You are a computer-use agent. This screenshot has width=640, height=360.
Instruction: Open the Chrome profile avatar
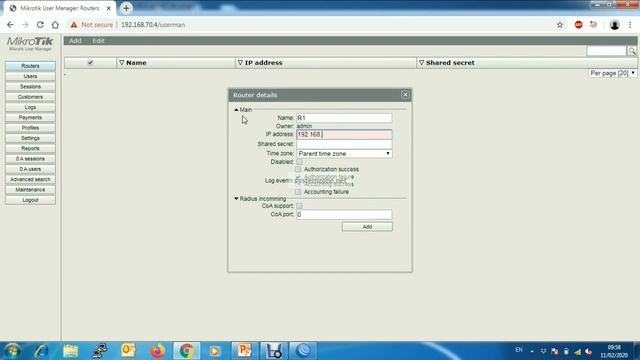coord(614,25)
